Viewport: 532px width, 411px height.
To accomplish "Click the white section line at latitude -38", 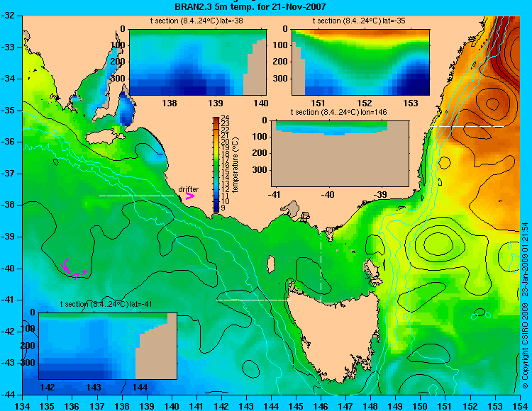I will [x=136, y=196].
